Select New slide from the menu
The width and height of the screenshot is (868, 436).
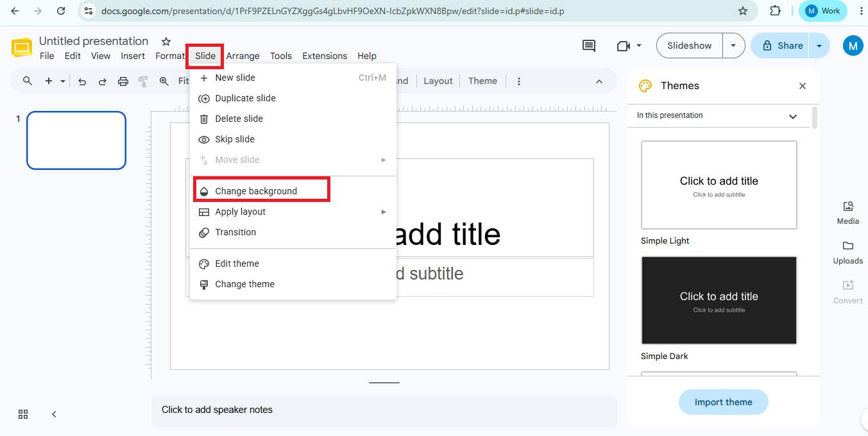(293, 78)
